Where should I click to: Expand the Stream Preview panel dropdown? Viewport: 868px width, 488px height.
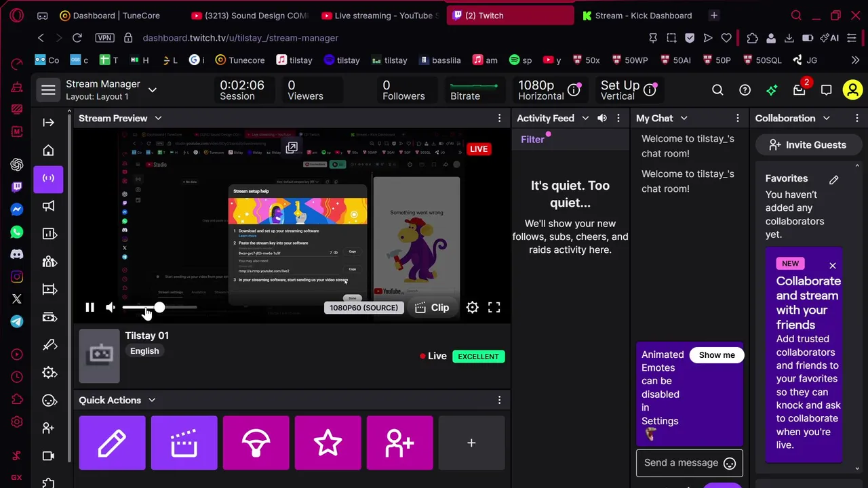click(x=158, y=118)
